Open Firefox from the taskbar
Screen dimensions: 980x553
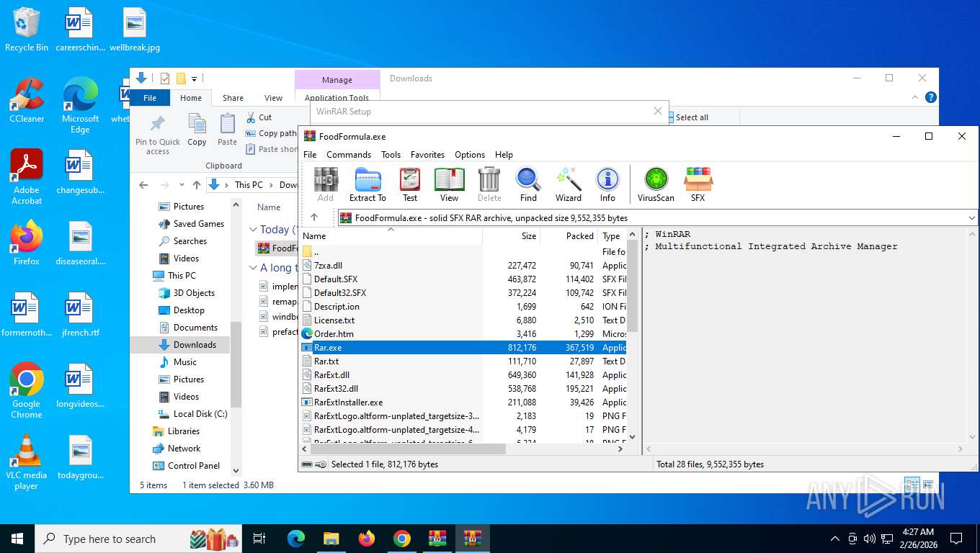367,539
